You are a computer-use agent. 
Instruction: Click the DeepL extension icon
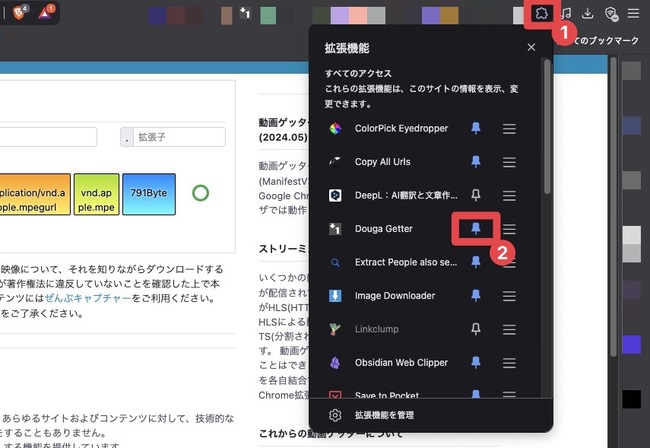click(335, 195)
